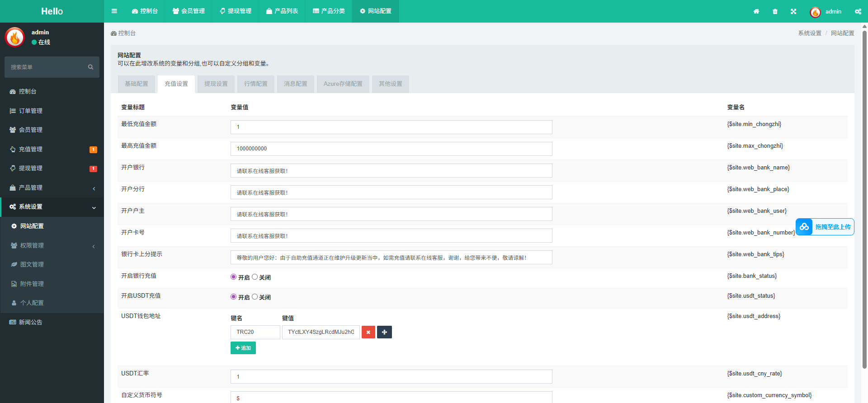Click admin avatar in top bar
Image resolution: width=868 pixels, height=403 pixels.
815,12
